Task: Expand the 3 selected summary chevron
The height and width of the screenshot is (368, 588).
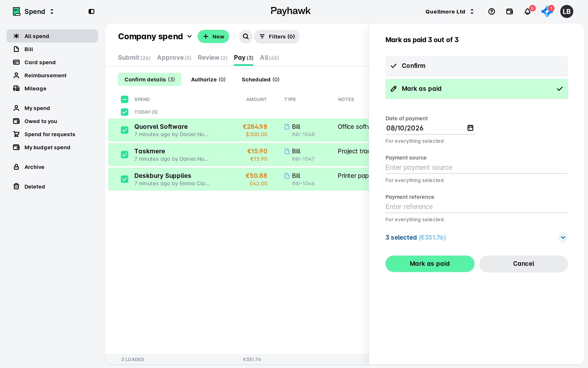Action: pos(563,237)
